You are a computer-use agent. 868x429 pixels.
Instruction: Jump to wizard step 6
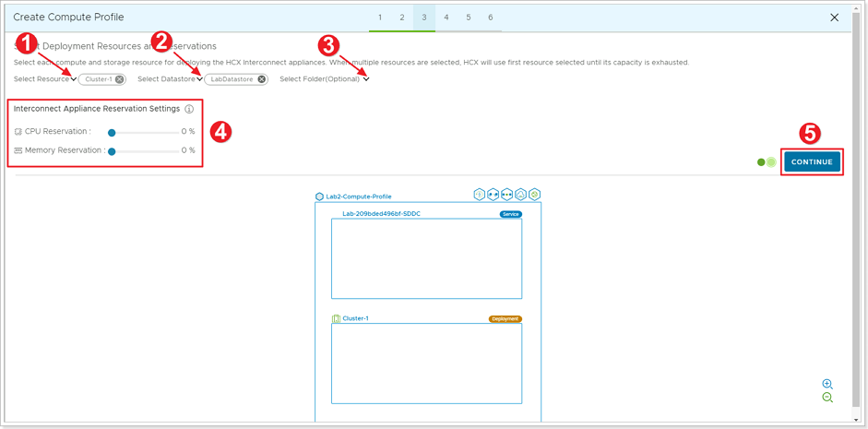click(x=491, y=18)
